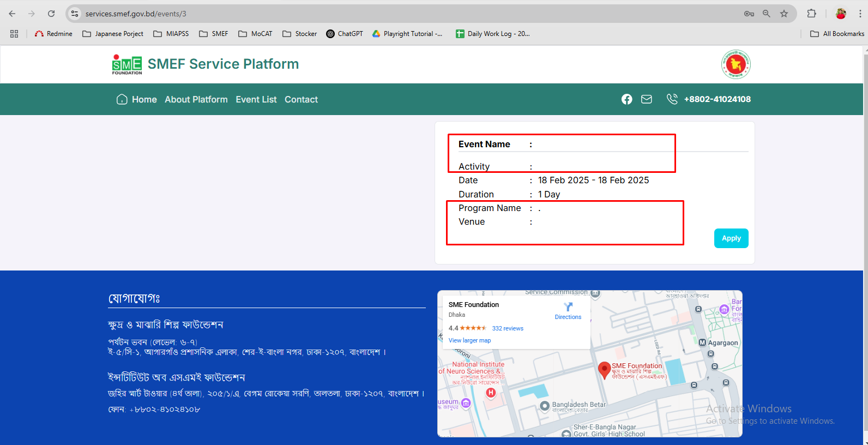This screenshot has height=445, width=868.
Task: Click the browser forward arrow
Action: coord(32,14)
